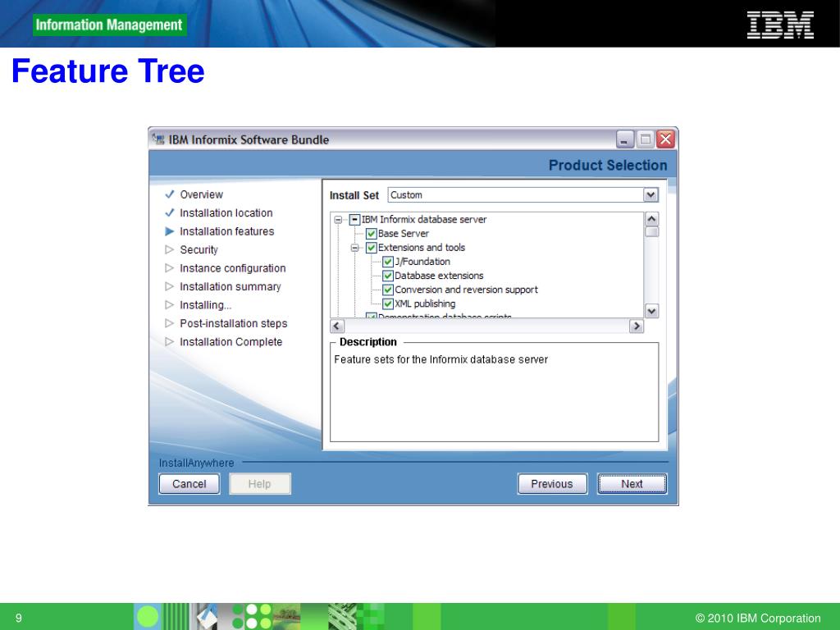
Task: Click the Feature sets description text
Action: 441,359
